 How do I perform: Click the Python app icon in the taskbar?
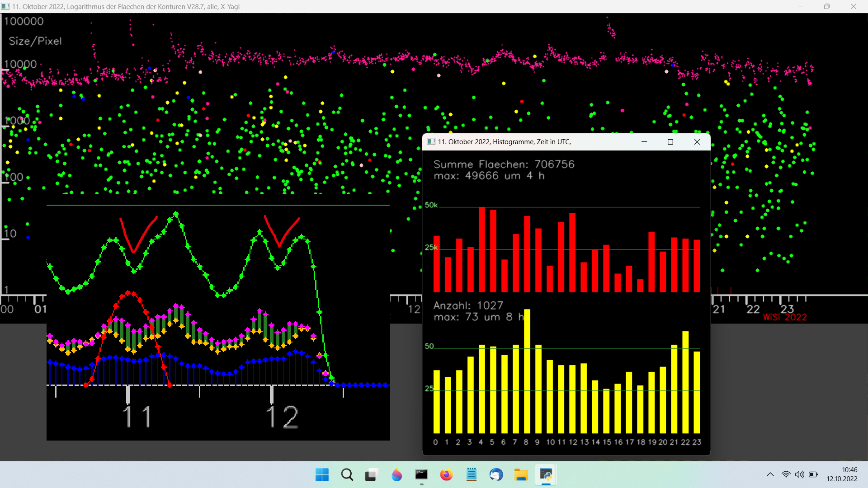pyautogui.click(x=546, y=475)
